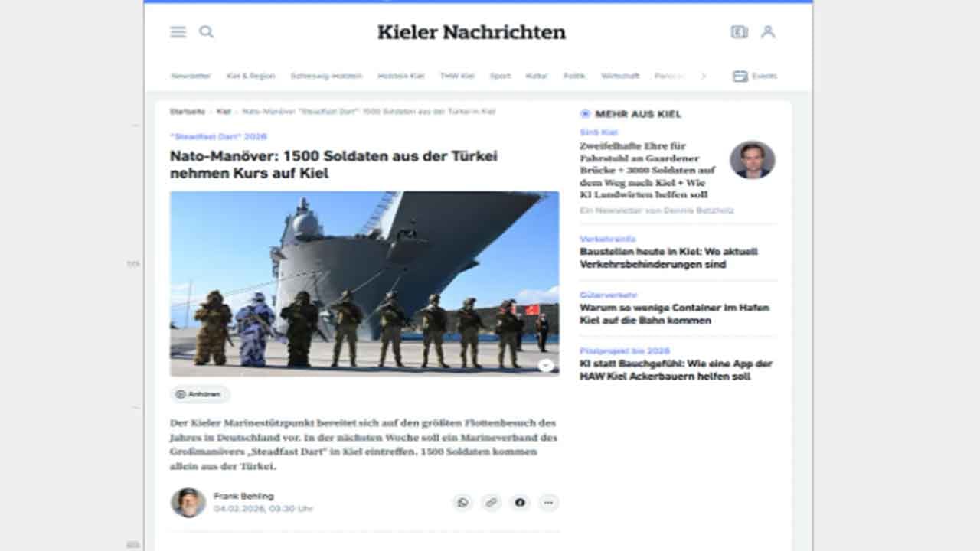This screenshot has height=551, width=980.
Task: Open the user account profile icon
Action: click(x=768, y=32)
